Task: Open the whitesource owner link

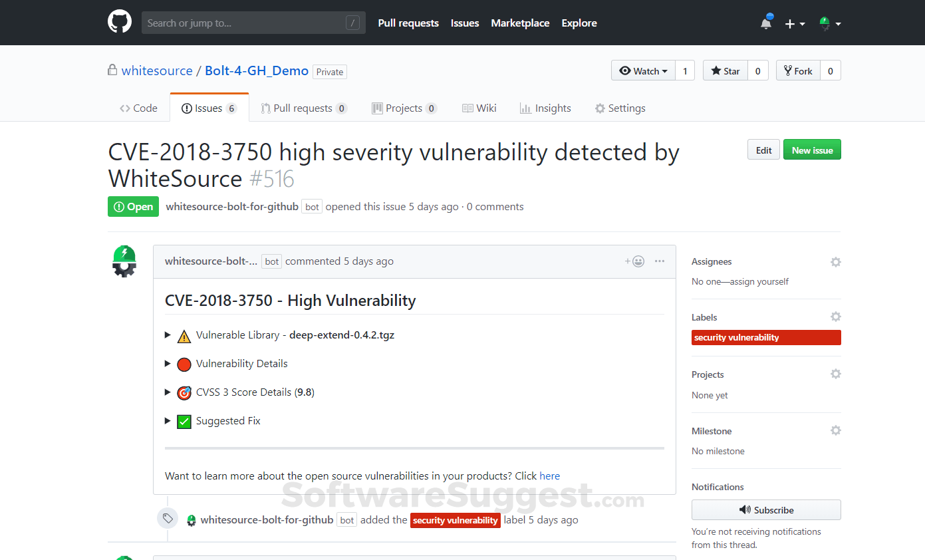Action: (157, 70)
